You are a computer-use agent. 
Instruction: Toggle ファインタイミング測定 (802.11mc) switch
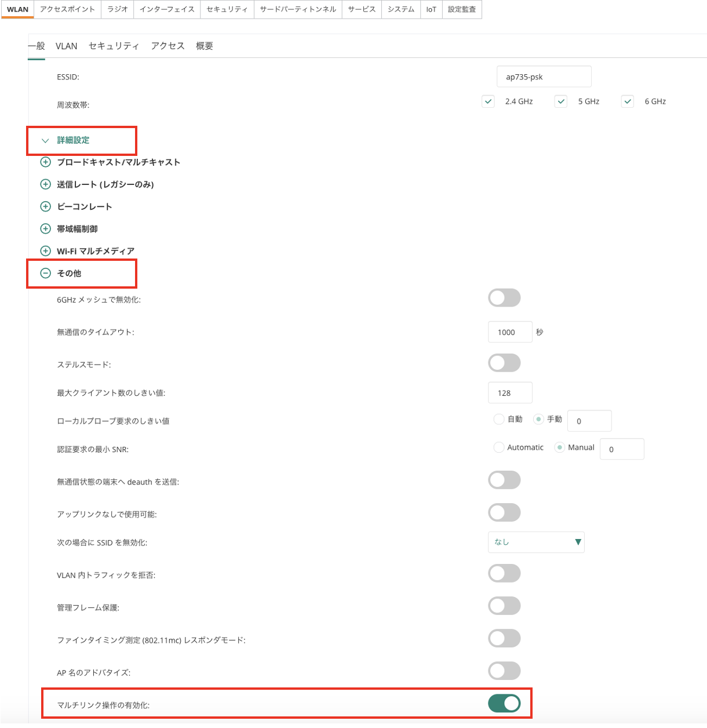(x=504, y=638)
